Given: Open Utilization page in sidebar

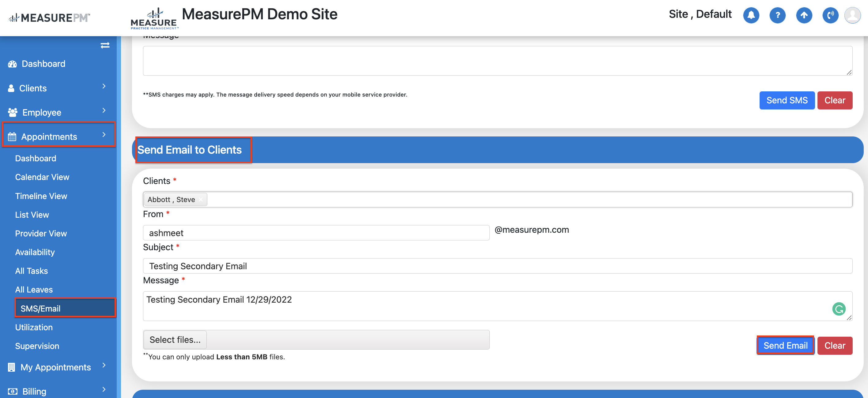Looking at the screenshot, I should (34, 327).
